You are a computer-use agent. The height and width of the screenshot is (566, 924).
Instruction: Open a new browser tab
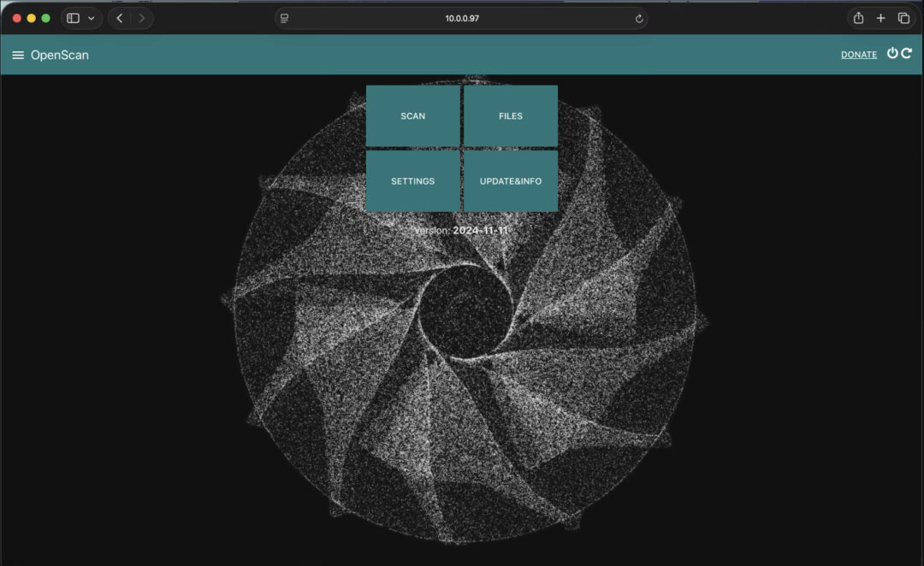[x=880, y=18]
